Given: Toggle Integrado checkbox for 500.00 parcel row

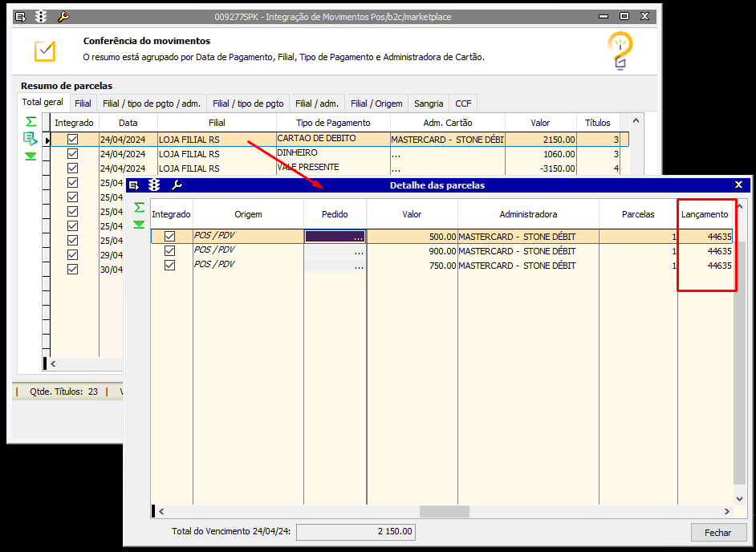Looking at the screenshot, I should 169,236.
